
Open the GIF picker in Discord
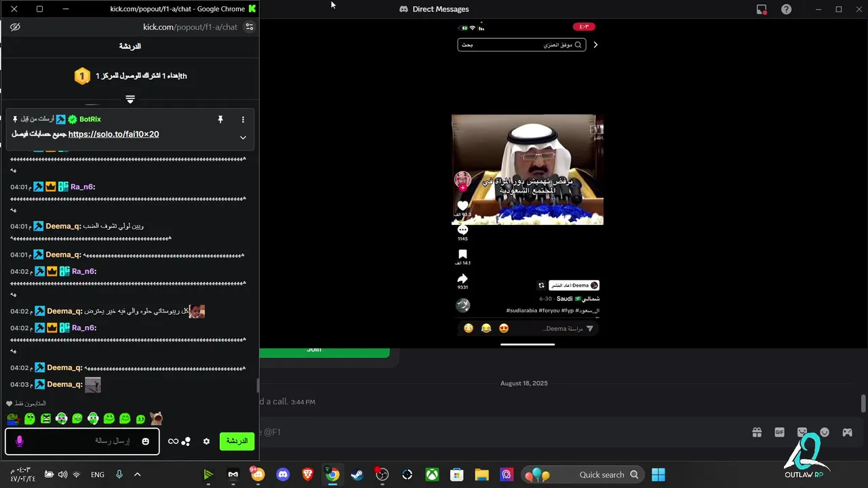(x=779, y=432)
